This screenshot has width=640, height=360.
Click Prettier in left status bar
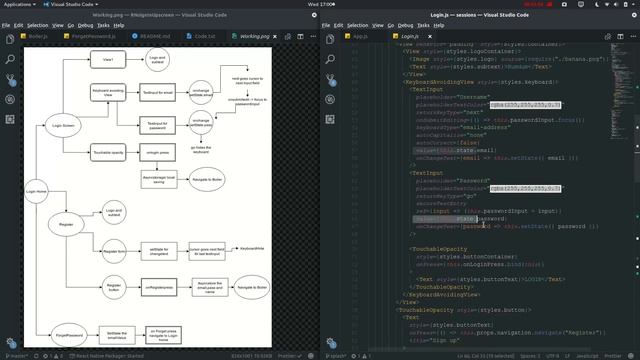(289, 356)
